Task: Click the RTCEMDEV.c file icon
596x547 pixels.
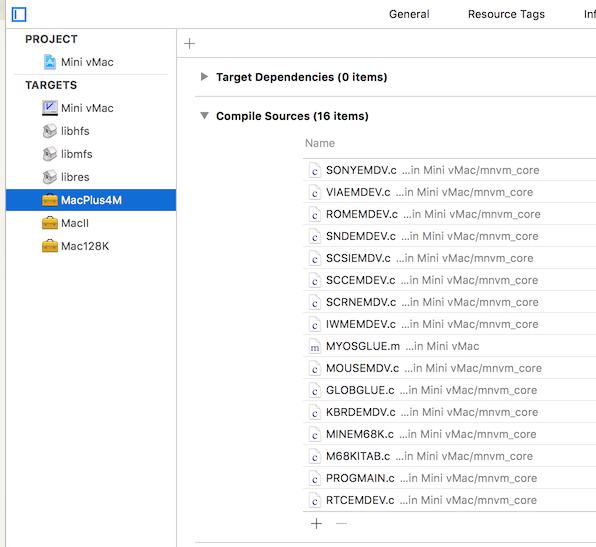Action: [314, 501]
